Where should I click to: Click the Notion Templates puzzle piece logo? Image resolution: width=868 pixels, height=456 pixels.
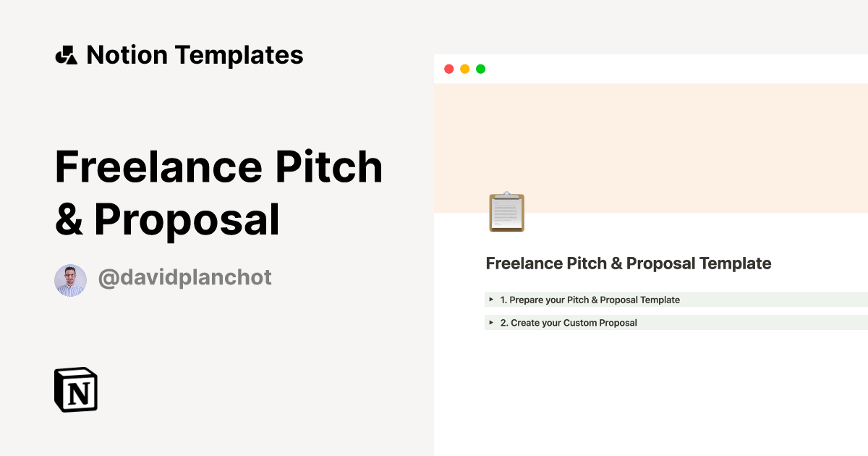point(67,55)
